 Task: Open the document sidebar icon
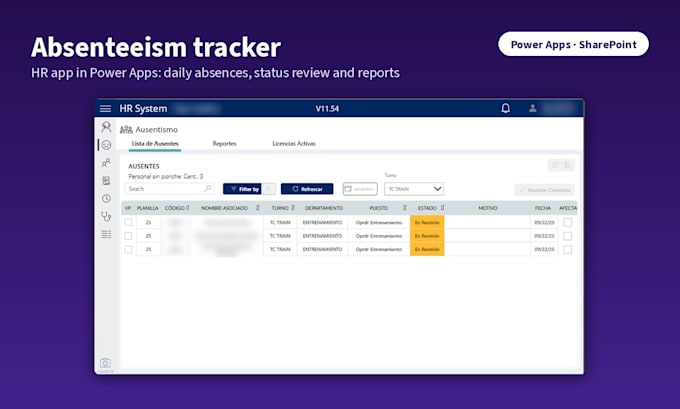(106, 180)
